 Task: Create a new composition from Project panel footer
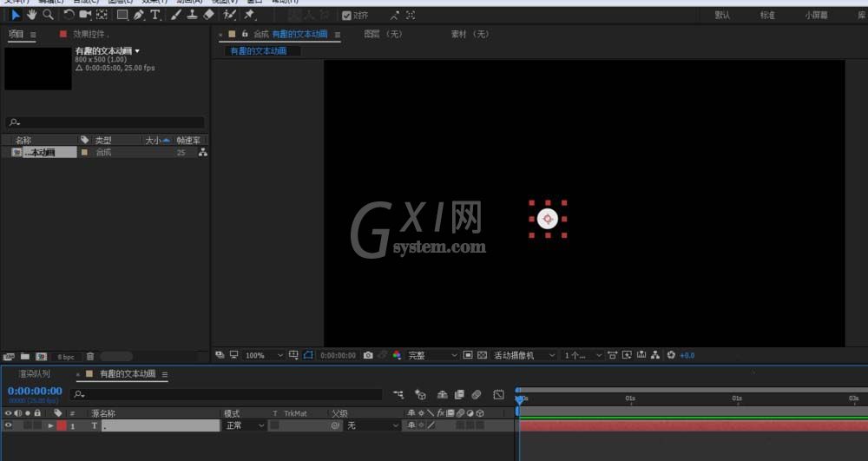[41, 357]
